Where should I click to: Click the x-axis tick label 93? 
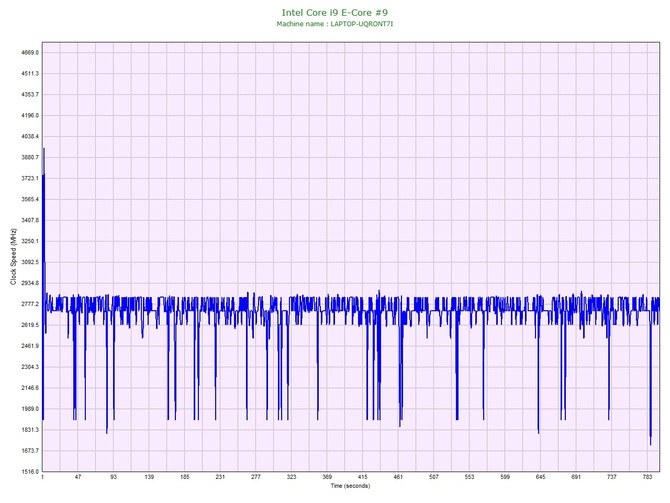tap(114, 477)
